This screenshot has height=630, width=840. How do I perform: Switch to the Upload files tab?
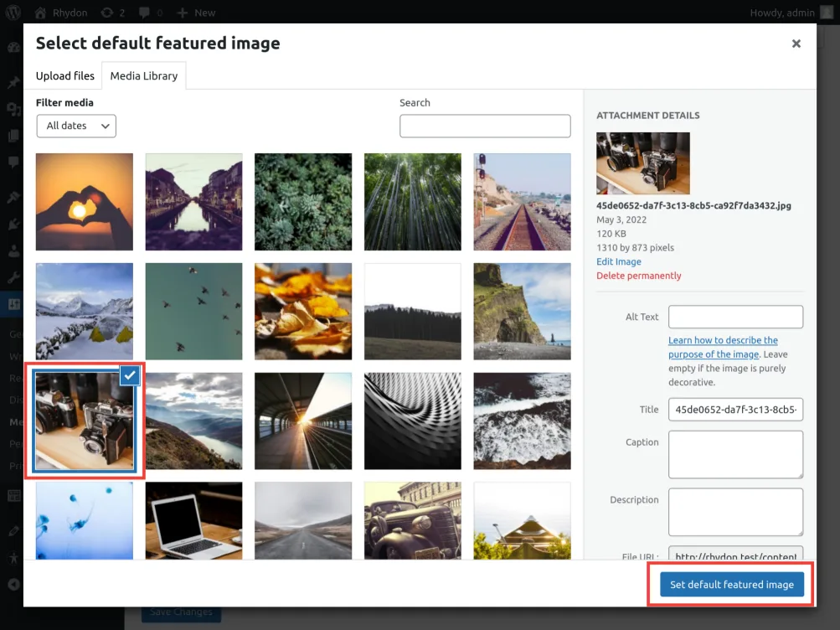click(64, 76)
